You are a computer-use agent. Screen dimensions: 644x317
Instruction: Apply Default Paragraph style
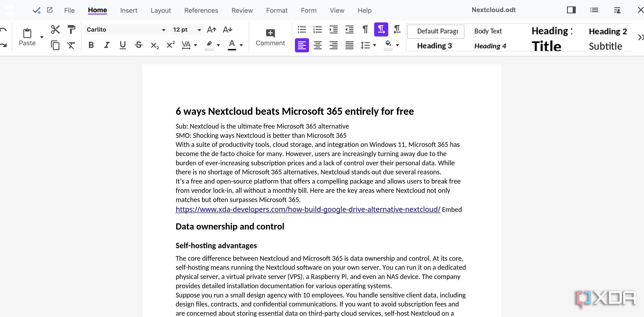(436, 31)
